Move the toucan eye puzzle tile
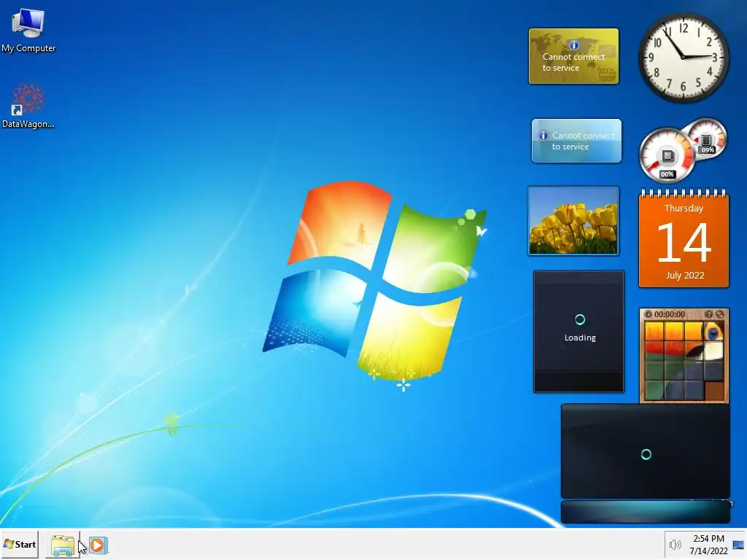 713,332
